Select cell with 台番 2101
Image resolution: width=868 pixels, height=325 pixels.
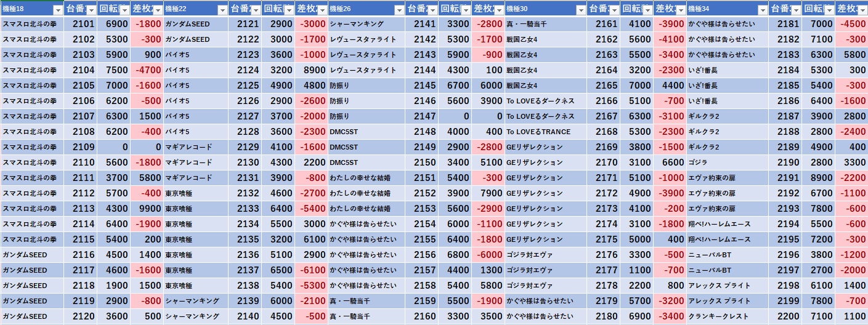click(81, 24)
